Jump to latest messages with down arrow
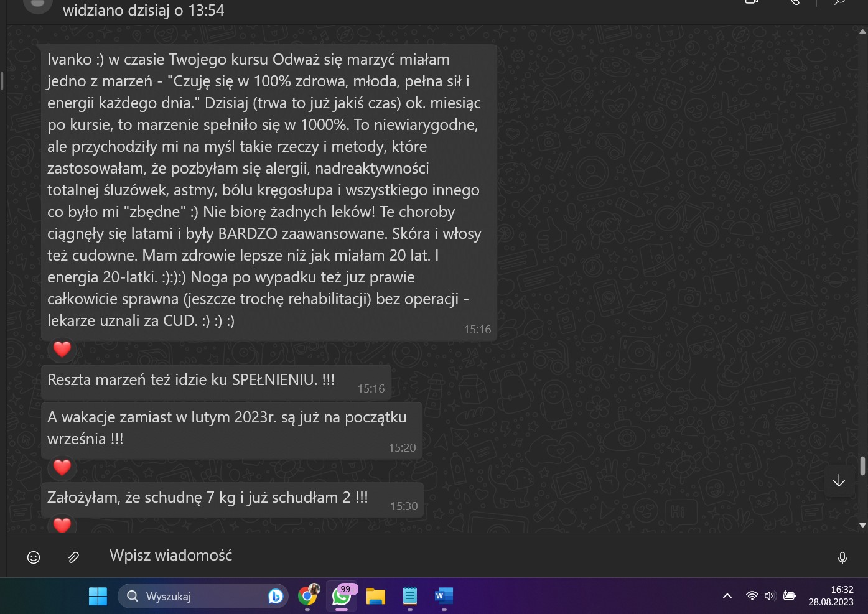The width and height of the screenshot is (868, 614). (839, 480)
